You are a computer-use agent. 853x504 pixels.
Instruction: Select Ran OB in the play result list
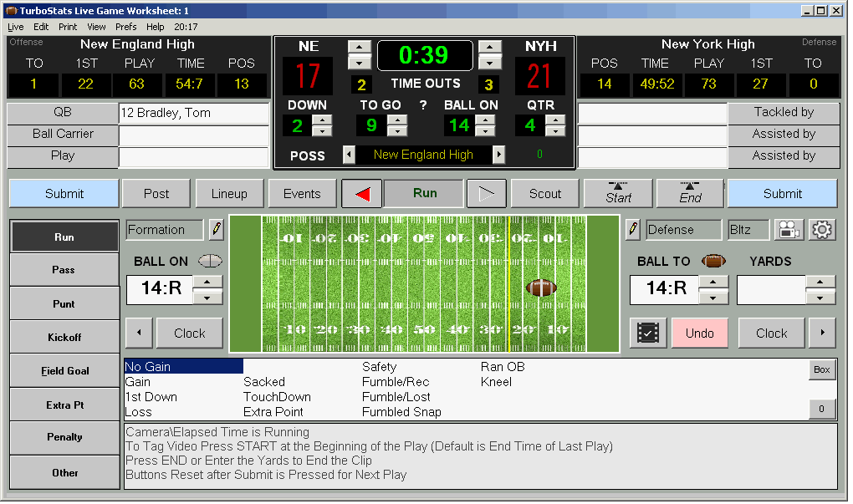pos(503,367)
